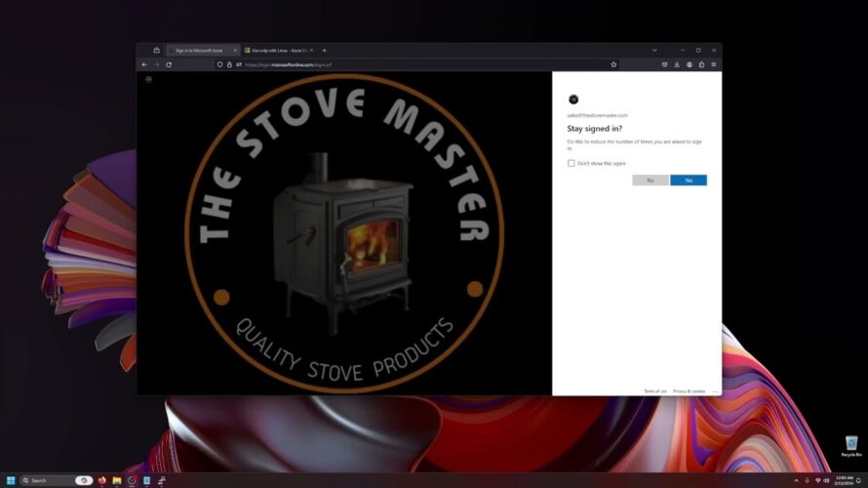Screen dimensions: 868x488
Task: Open the browser extensions menu
Action: 701,64
